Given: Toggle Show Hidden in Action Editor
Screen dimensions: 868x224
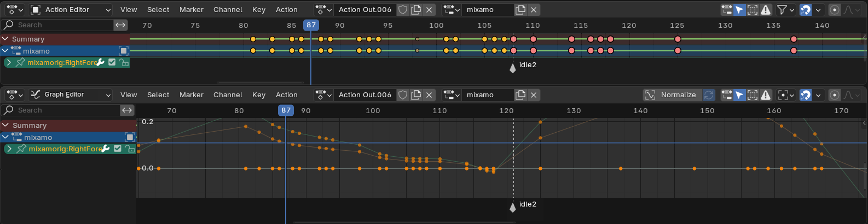Looking at the screenshot, I should coord(753,9).
